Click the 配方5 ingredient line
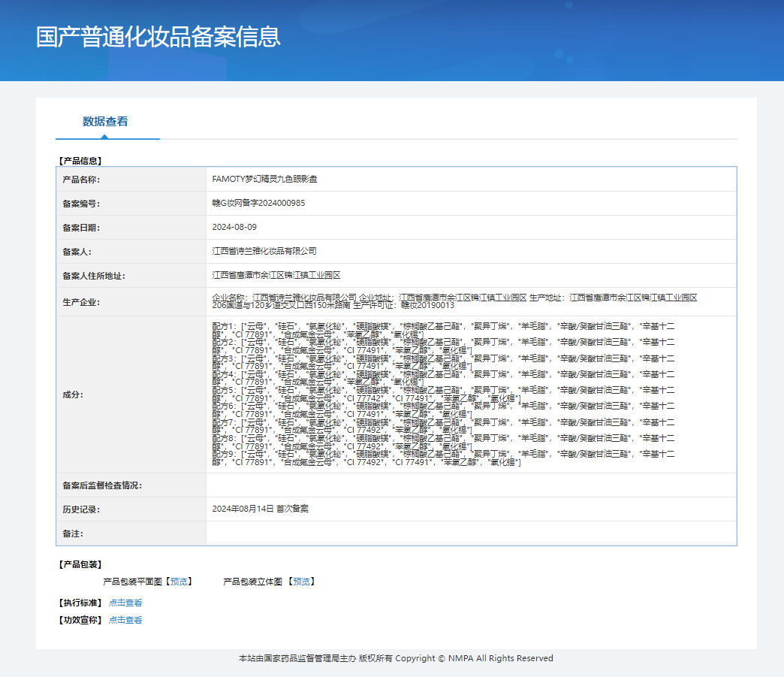Image resolution: width=784 pixels, height=677 pixels. coord(443,394)
